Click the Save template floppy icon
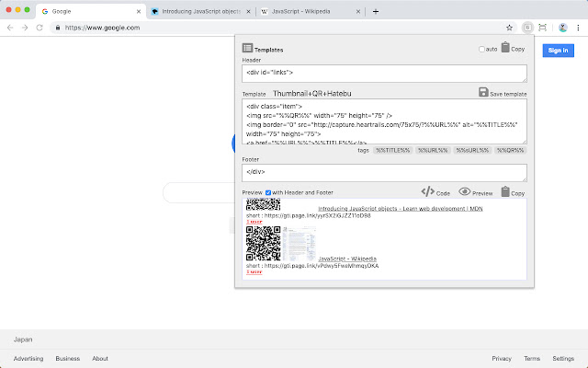Screen dimensions: 588x368 pos(483,92)
